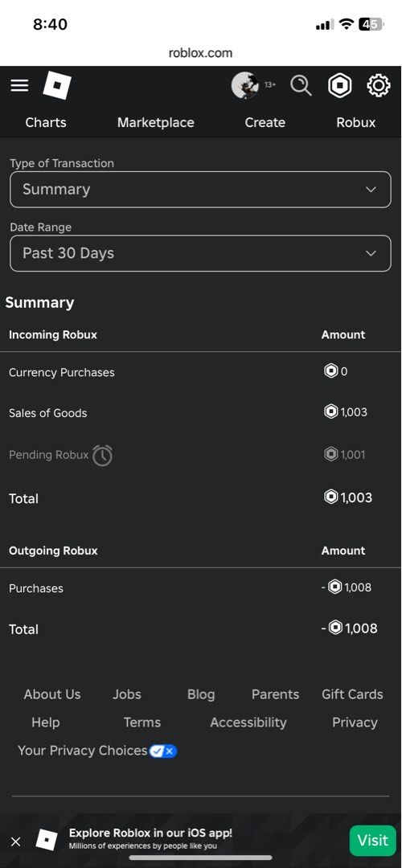Expand the Date Range dropdown
This screenshot has height=868, width=402.
(x=200, y=253)
